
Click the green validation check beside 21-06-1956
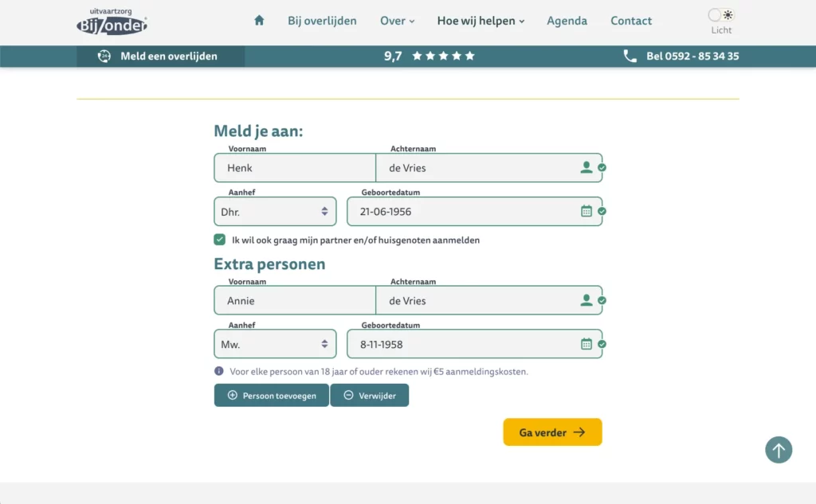602,211
